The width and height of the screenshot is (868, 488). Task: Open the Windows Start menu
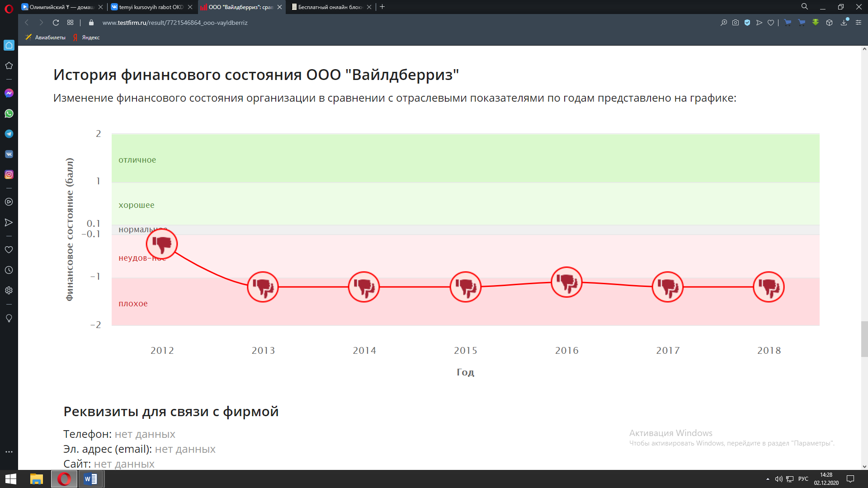pos(10,479)
